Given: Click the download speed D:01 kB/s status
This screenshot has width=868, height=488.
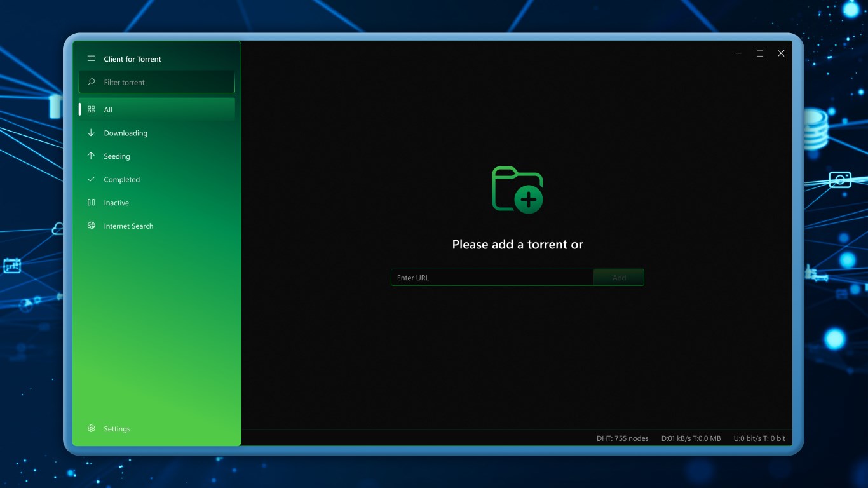Looking at the screenshot, I should tap(691, 438).
